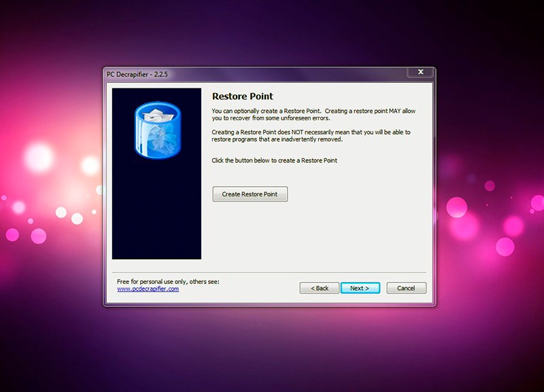
Task: Open the www.pcdecrapifier.com link
Action: click(x=148, y=289)
